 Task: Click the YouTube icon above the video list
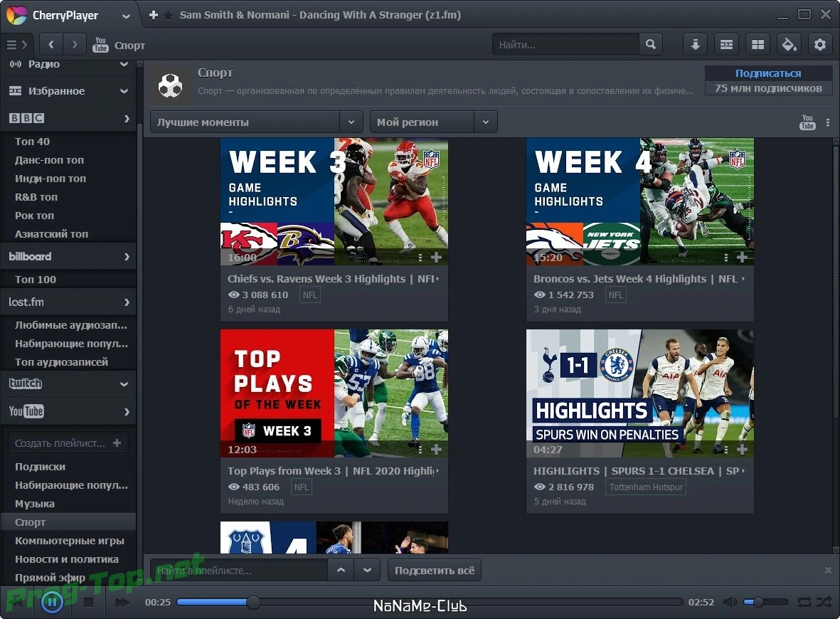coord(807,122)
